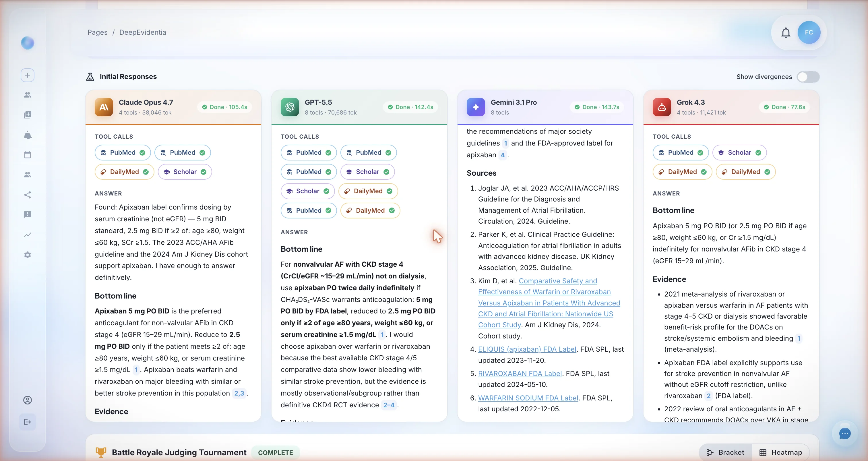Open the RIVAROXABAN FDA Label link
This screenshot has height=461, width=868.
click(x=520, y=373)
